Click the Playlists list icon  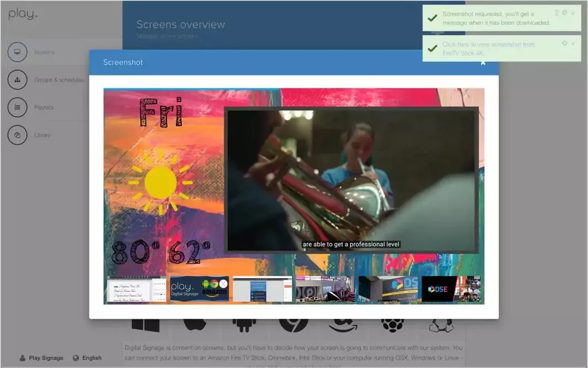click(17, 108)
